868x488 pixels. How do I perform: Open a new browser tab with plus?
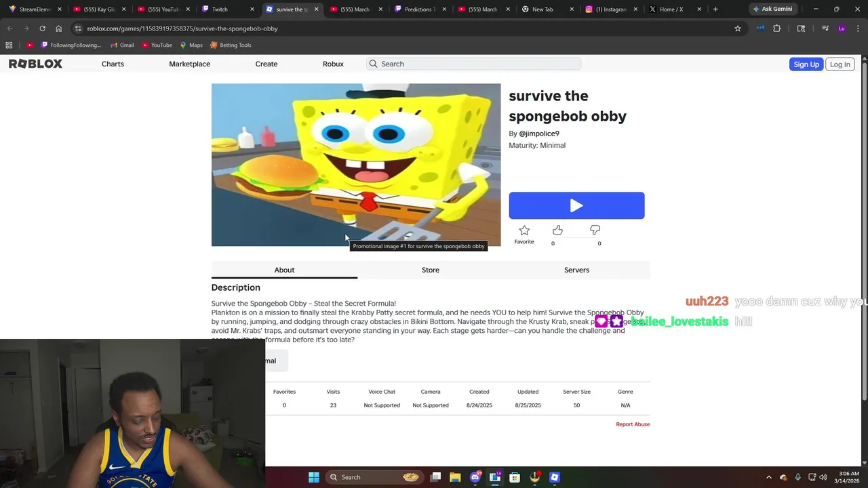click(715, 9)
